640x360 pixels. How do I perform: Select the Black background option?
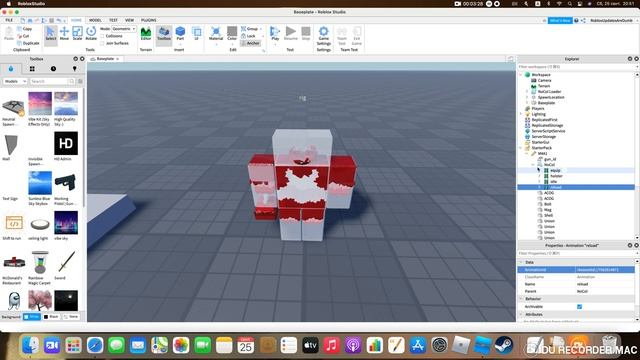(x=51, y=316)
